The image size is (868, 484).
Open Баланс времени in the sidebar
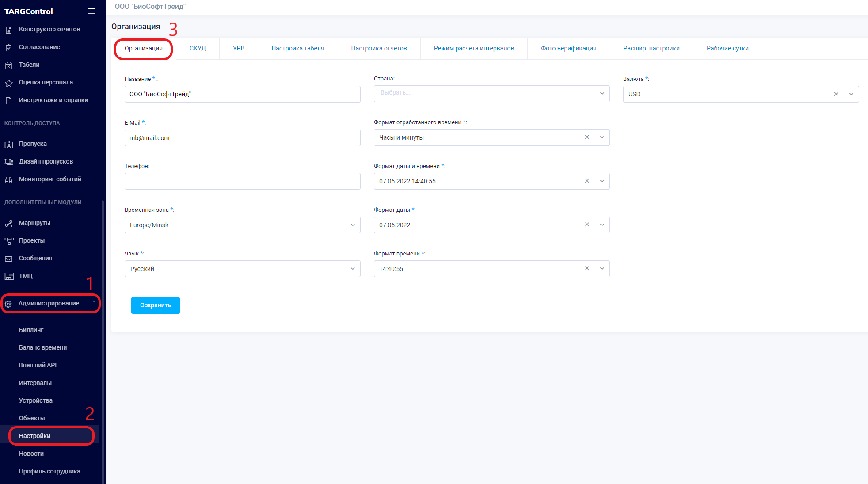43,348
